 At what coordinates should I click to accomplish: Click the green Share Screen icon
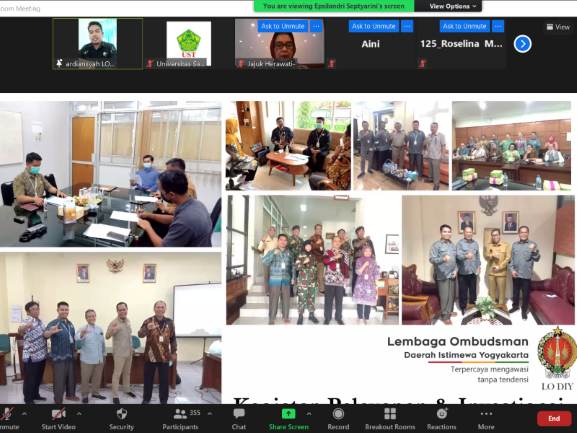point(288,414)
